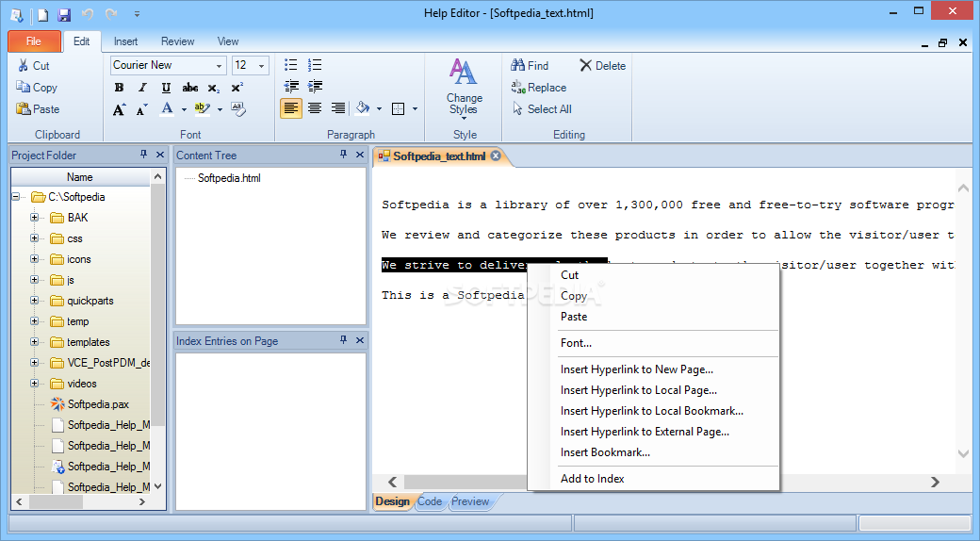Switch to the Preview view tab
Image resolution: width=980 pixels, height=541 pixels.
(470, 501)
